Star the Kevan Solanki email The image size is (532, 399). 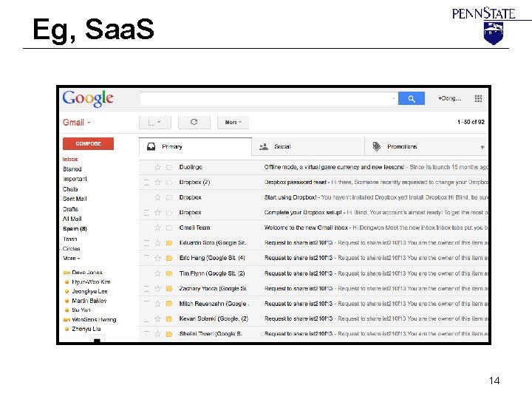tap(157, 319)
